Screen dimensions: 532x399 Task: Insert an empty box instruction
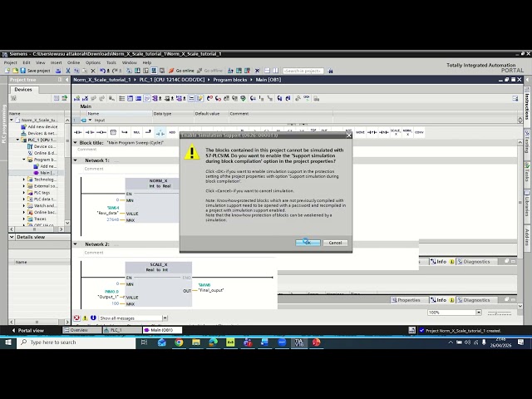tap(113, 132)
